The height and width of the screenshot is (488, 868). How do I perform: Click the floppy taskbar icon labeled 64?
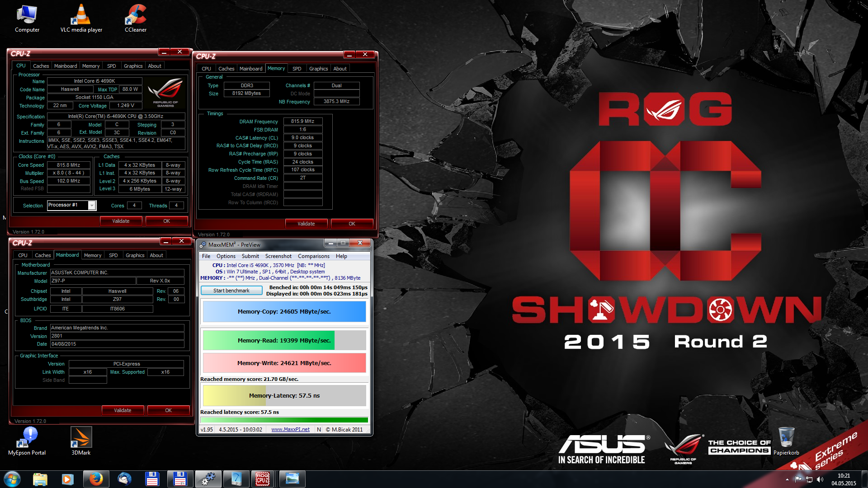click(x=180, y=479)
